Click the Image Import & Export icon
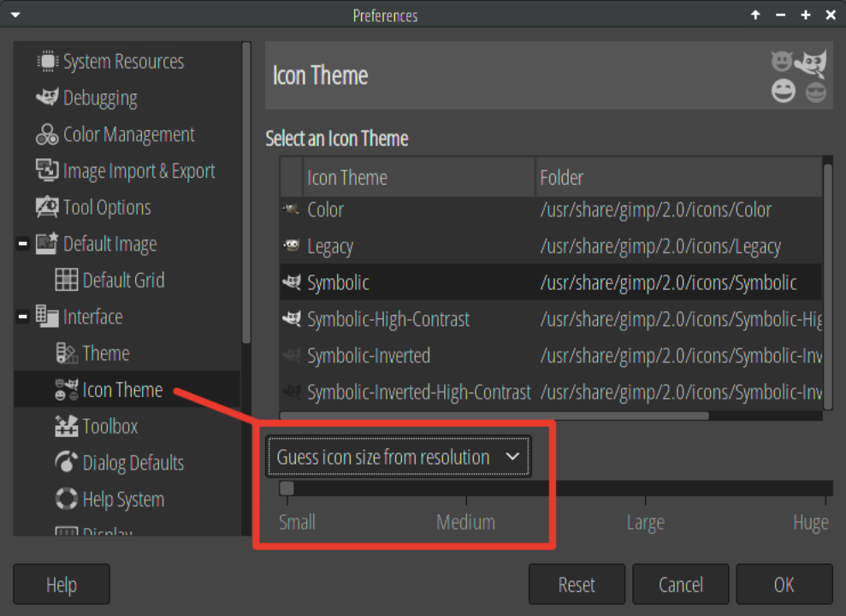846x616 pixels. click(47, 171)
